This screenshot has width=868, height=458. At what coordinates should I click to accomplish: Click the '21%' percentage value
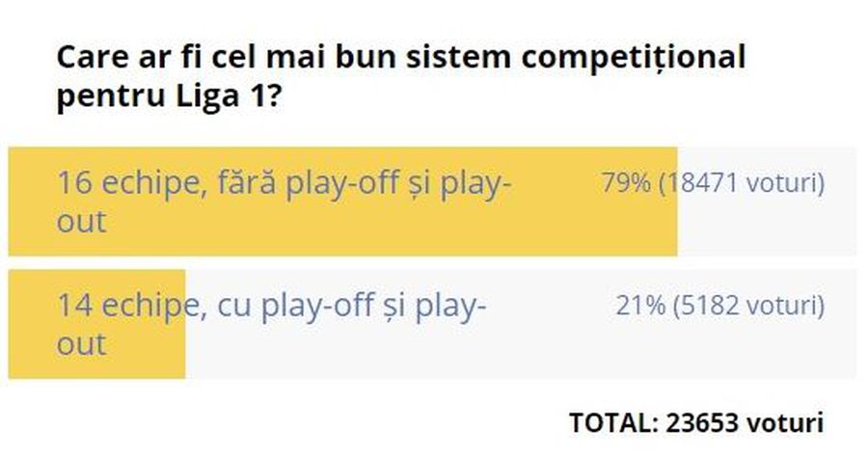pyautogui.click(x=640, y=306)
